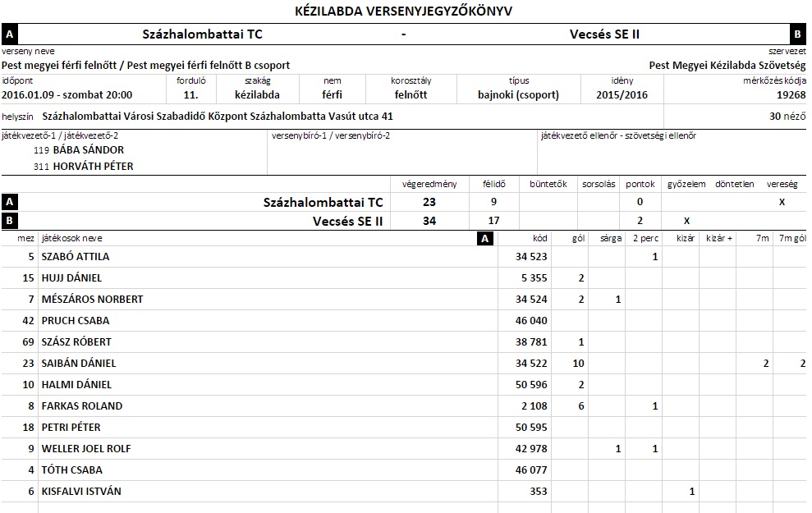Image resolution: width=812 pixels, height=513 pixels.
Task: Click player name TÓTH CSABA
Action: (x=72, y=470)
